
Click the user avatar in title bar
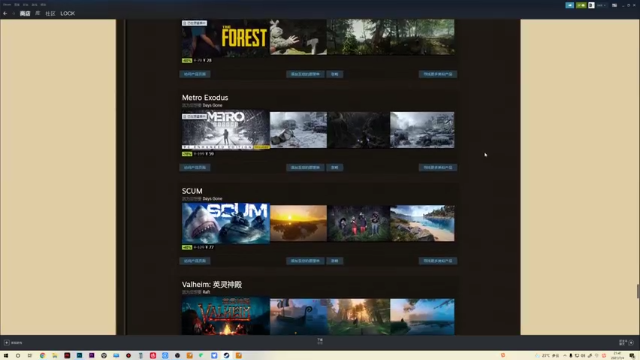591,5
